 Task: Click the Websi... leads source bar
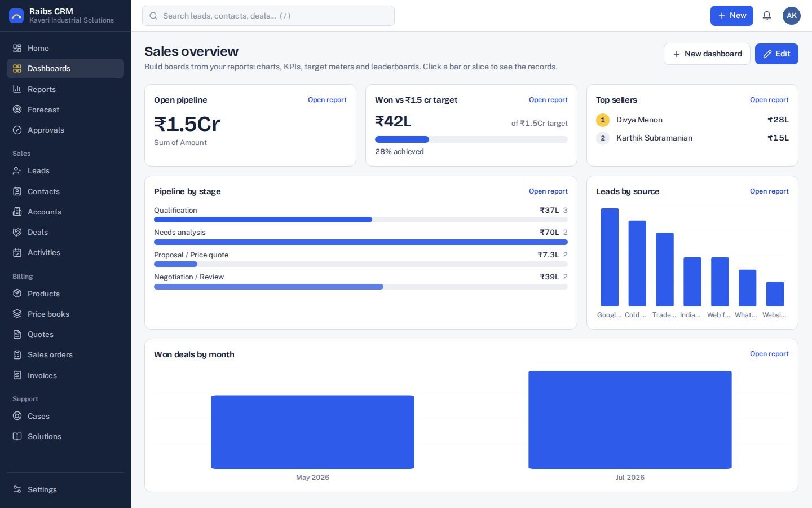click(x=775, y=294)
